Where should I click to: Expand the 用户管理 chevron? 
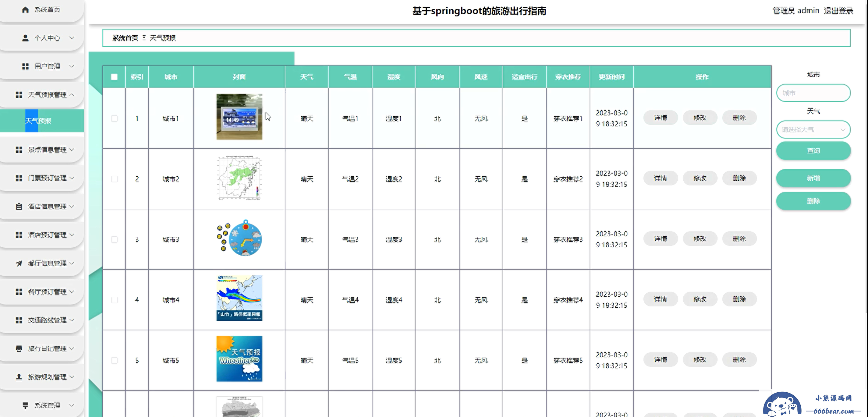point(71,66)
